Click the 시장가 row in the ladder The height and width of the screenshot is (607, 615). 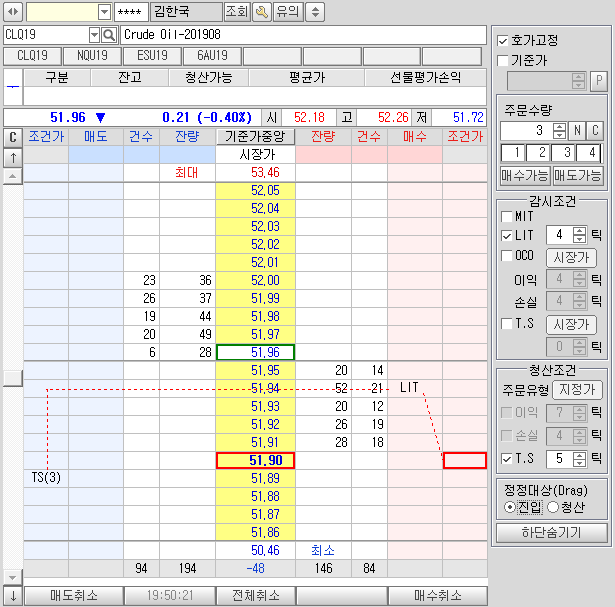tap(255, 154)
